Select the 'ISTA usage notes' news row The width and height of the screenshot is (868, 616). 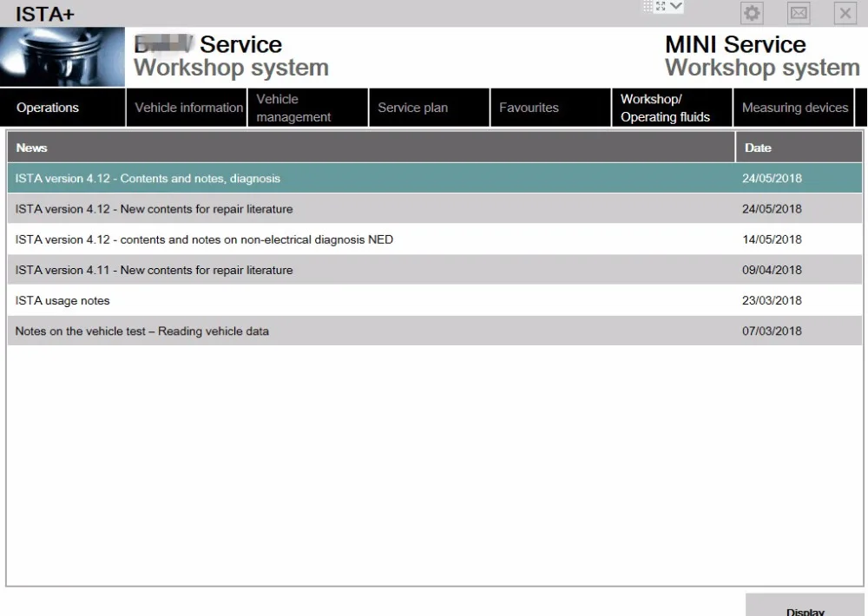click(x=435, y=300)
